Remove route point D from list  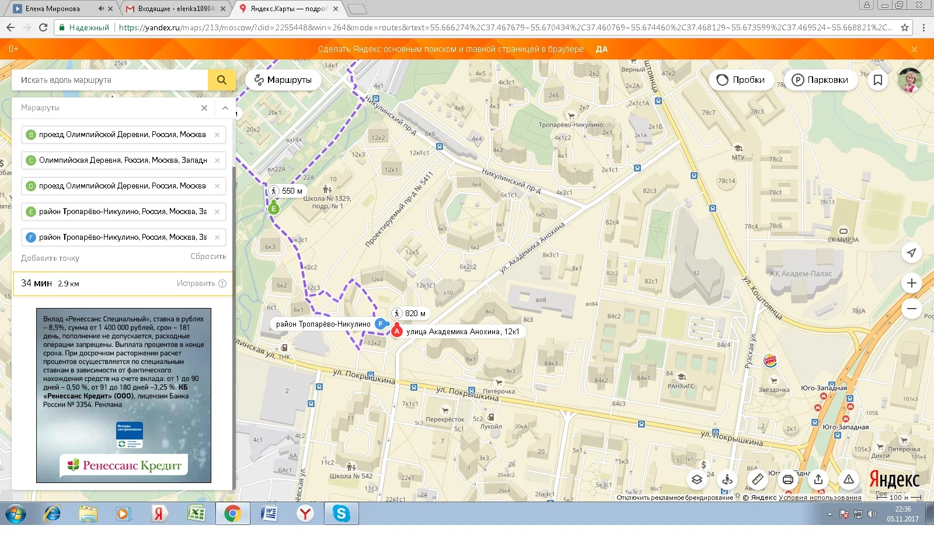pyautogui.click(x=217, y=186)
